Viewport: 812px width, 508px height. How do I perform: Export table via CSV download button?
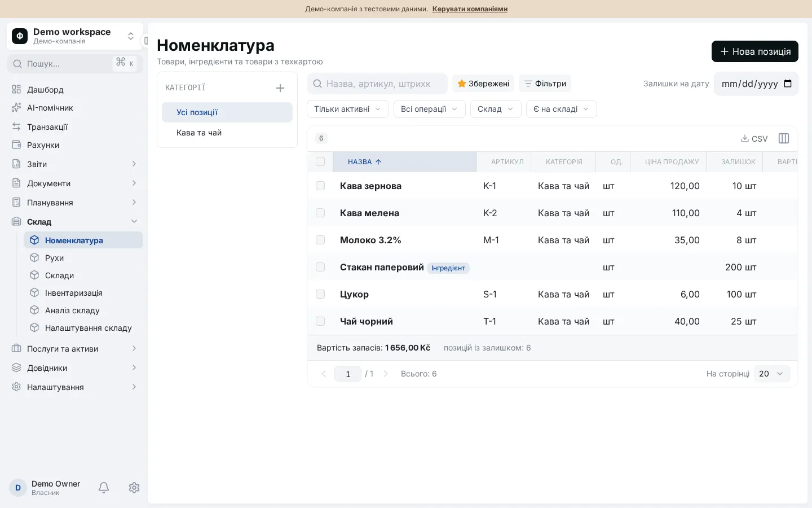click(x=754, y=139)
